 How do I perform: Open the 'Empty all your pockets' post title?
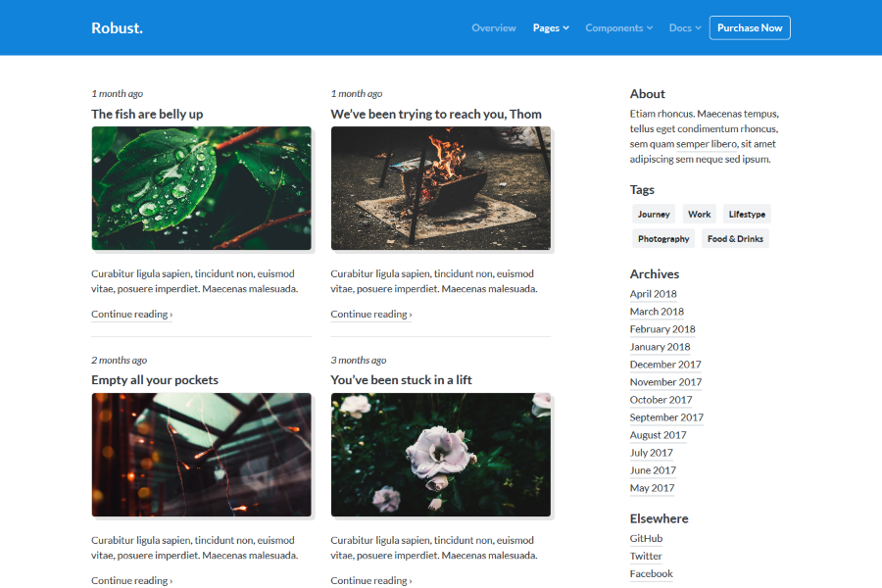click(155, 380)
